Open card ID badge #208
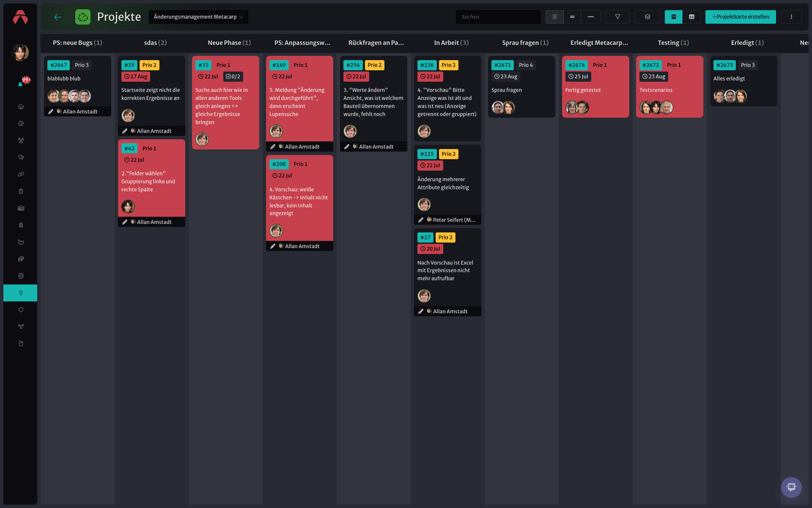Viewport: 812px width, 508px height. click(x=279, y=164)
